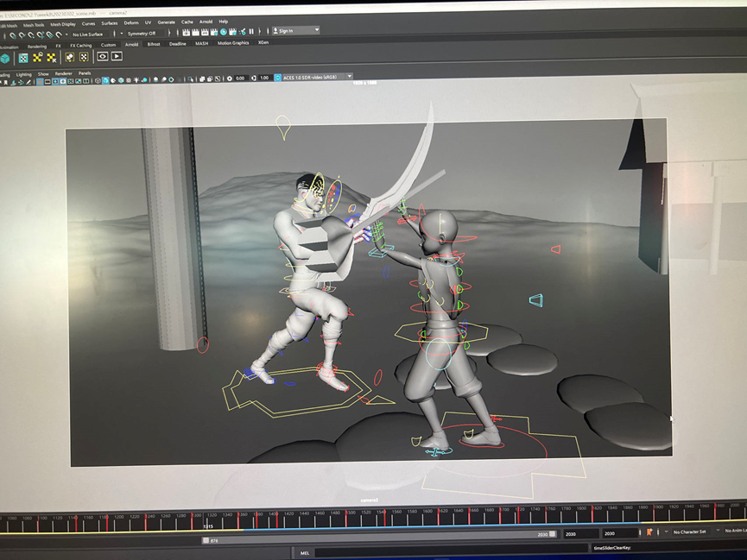Toggle the gate mask button

click(x=63, y=81)
